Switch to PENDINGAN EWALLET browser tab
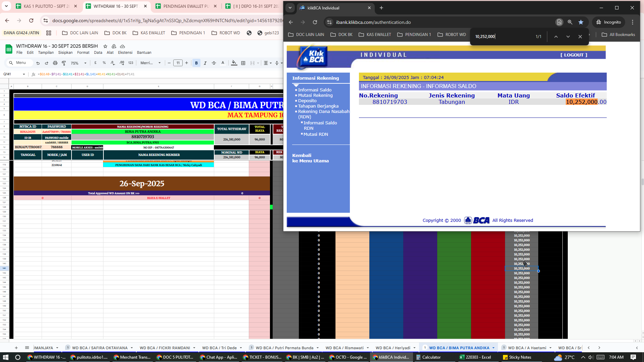644x362 pixels. [x=186, y=6]
